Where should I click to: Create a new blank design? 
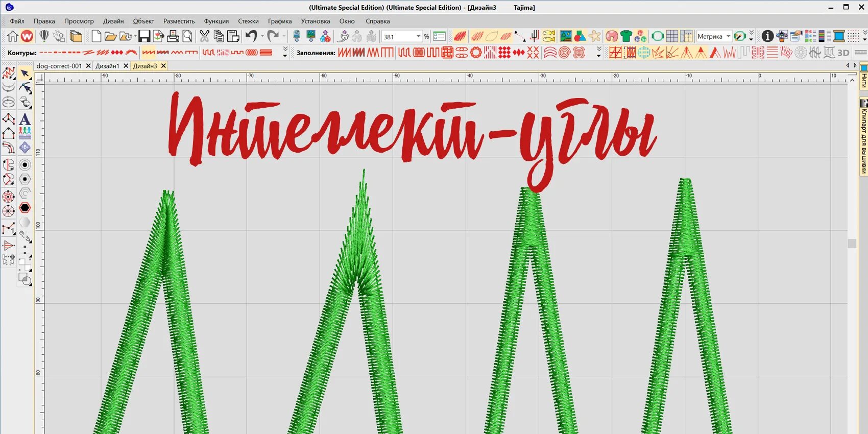(96, 36)
